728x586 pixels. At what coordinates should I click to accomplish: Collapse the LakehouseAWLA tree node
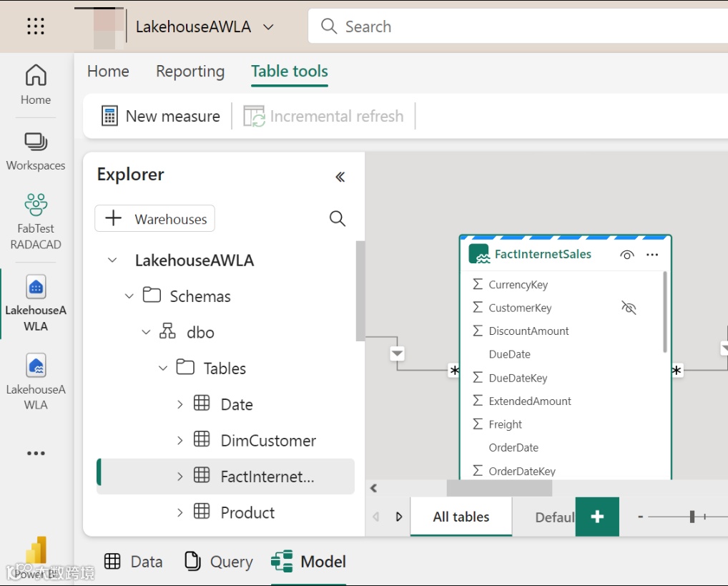tap(112, 260)
